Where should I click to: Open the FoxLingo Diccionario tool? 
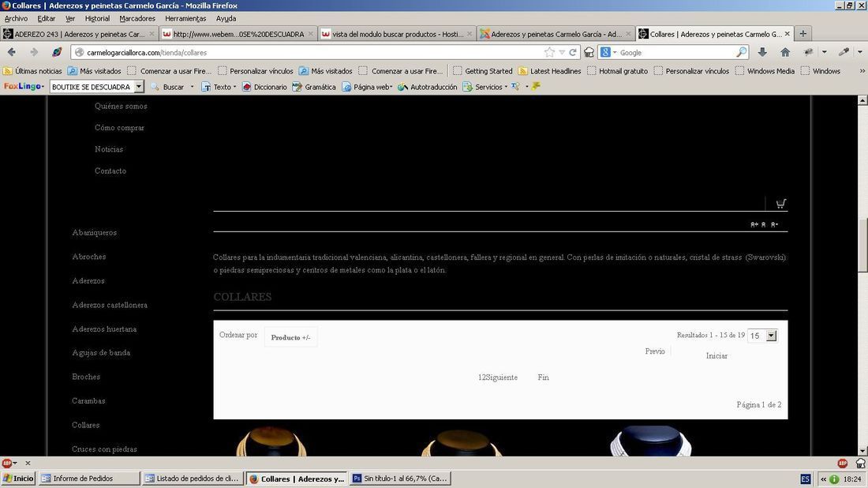(x=264, y=87)
